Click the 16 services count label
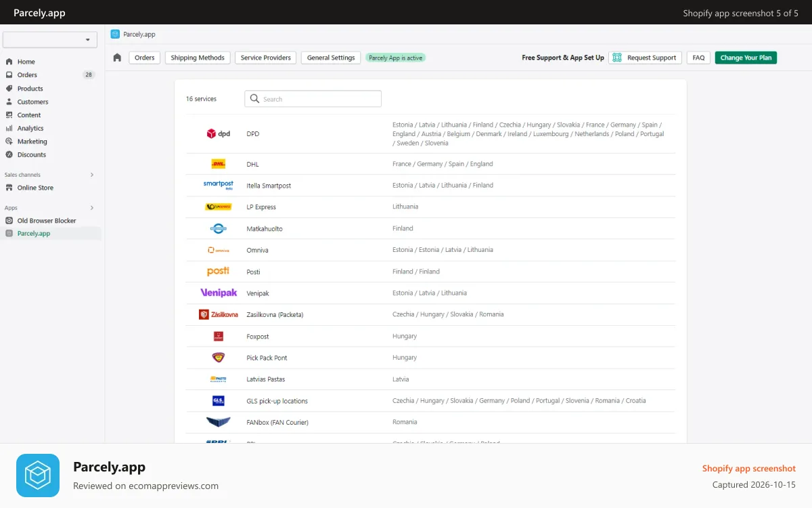The image size is (812, 508). coord(201,99)
